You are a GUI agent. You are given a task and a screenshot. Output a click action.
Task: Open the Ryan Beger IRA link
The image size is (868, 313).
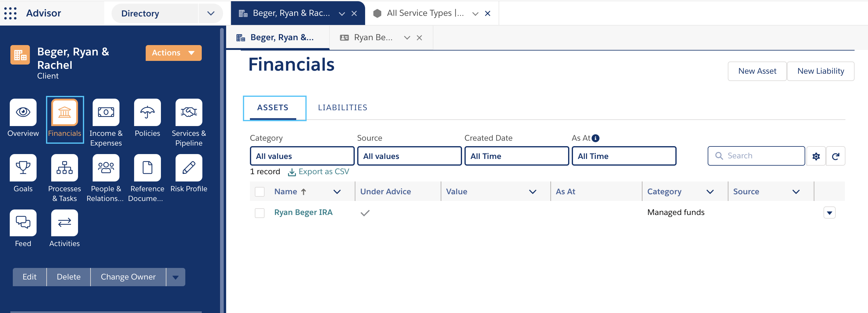pos(303,212)
